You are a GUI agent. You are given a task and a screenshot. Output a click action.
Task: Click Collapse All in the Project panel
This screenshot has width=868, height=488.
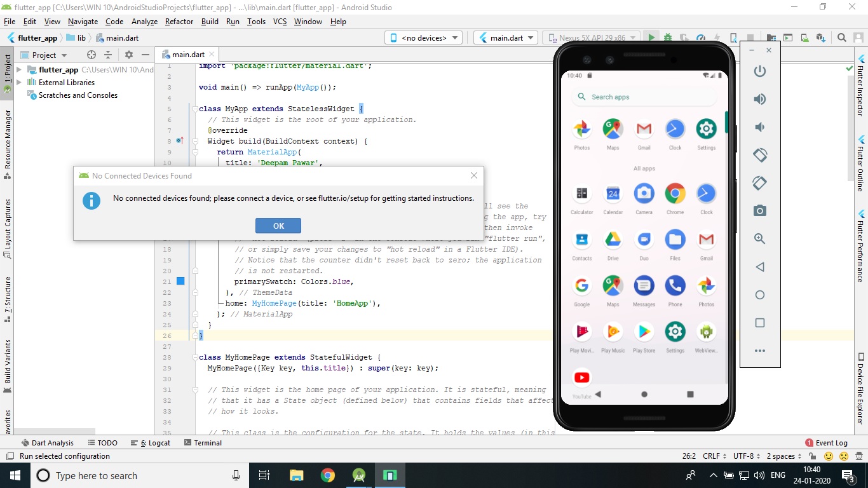pos(108,55)
